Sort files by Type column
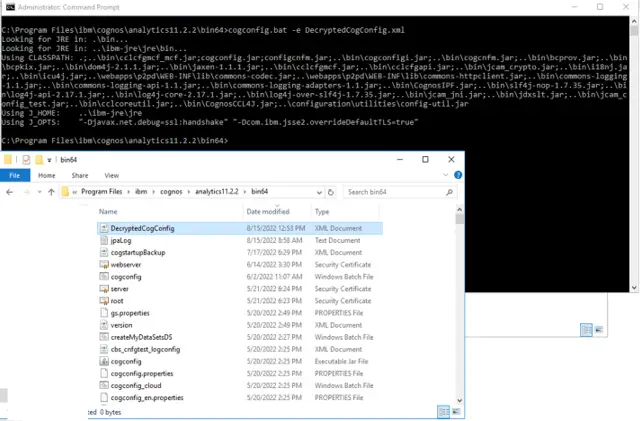The width and height of the screenshot is (640, 421). pos(322,212)
